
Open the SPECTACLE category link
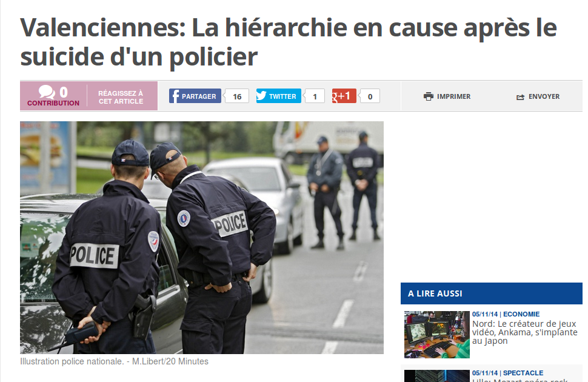tap(523, 373)
